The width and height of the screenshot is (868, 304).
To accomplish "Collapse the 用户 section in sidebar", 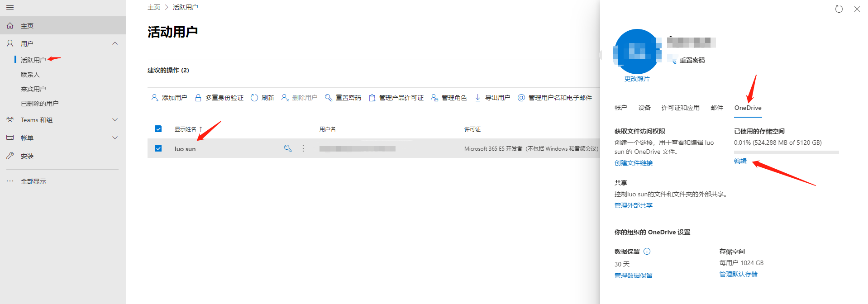I will 115,43.
